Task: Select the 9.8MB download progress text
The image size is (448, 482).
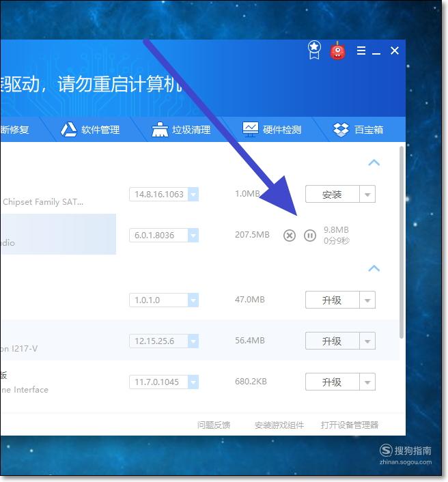Action: click(x=336, y=230)
